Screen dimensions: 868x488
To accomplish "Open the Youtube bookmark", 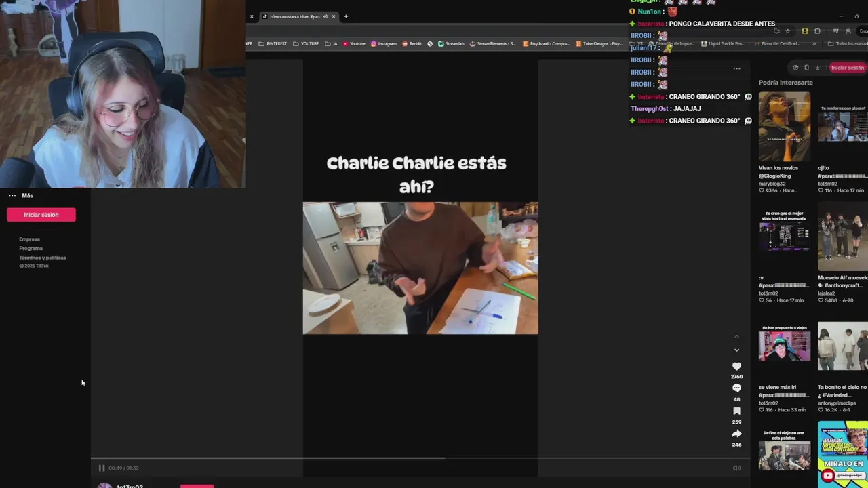I will click(354, 43).
